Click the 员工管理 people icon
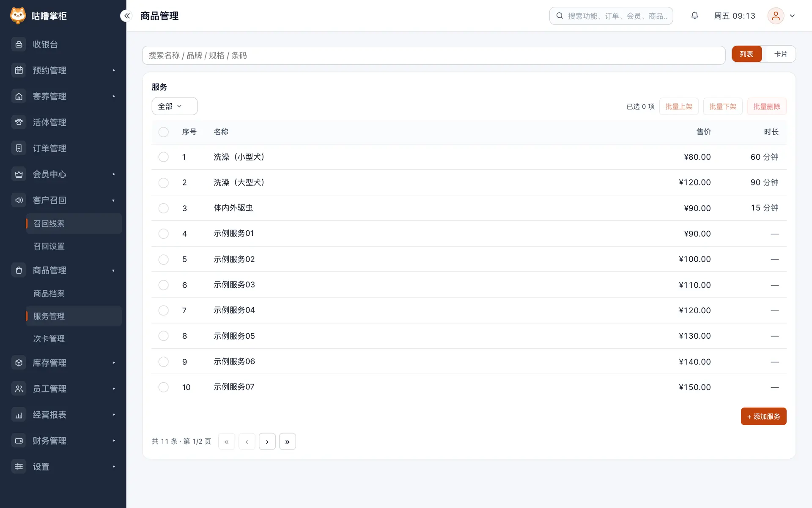The image size is (812, 508). [x=19, y=389]
